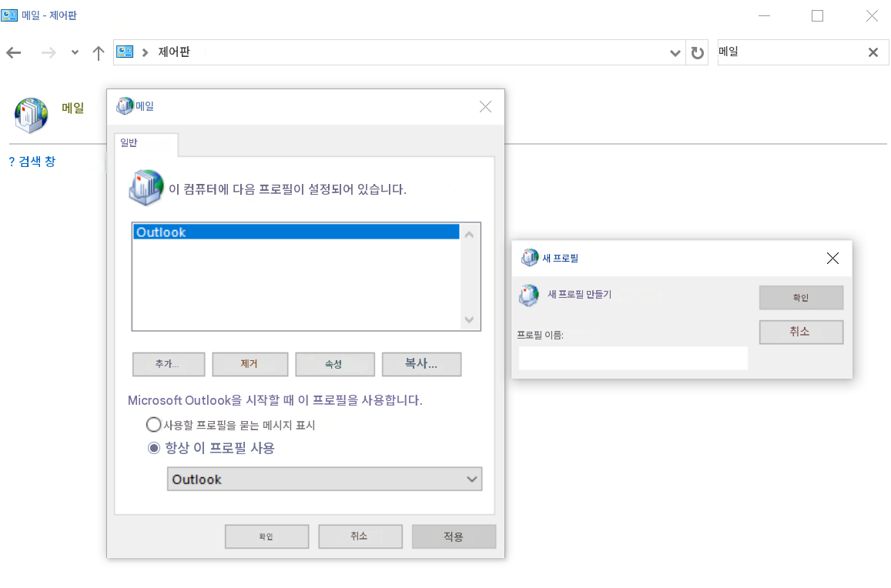Image resolution: width=891 pixels, height=588 pixels.
Task: Click the large mail icon above profile list
Action: (x=146, y=188)
